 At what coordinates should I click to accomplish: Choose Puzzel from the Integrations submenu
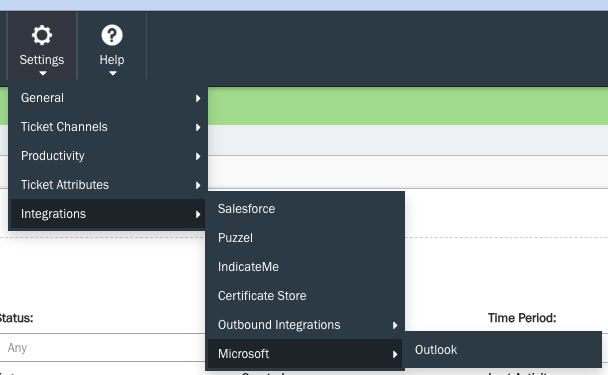coord(305,238)
